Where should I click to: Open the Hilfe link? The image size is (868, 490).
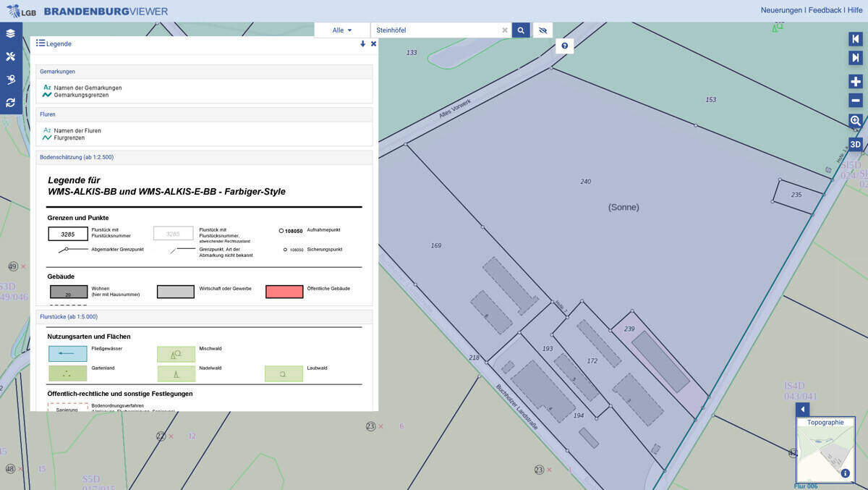(x=855, y=10)
